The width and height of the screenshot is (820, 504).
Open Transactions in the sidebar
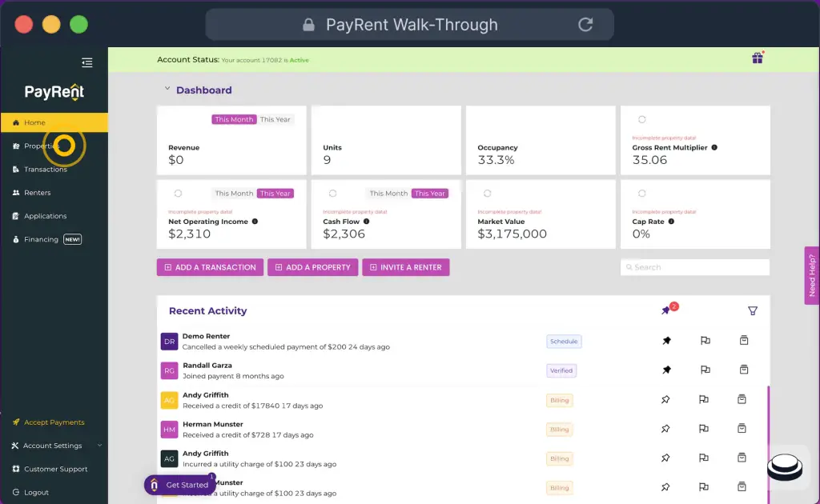45,170
